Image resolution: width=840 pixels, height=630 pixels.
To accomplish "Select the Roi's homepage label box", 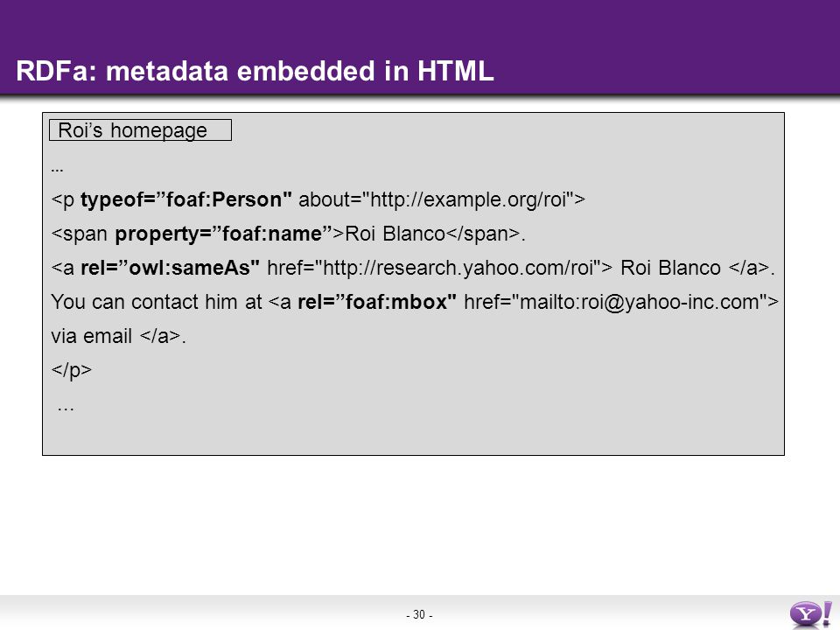I will pos(140,130).
